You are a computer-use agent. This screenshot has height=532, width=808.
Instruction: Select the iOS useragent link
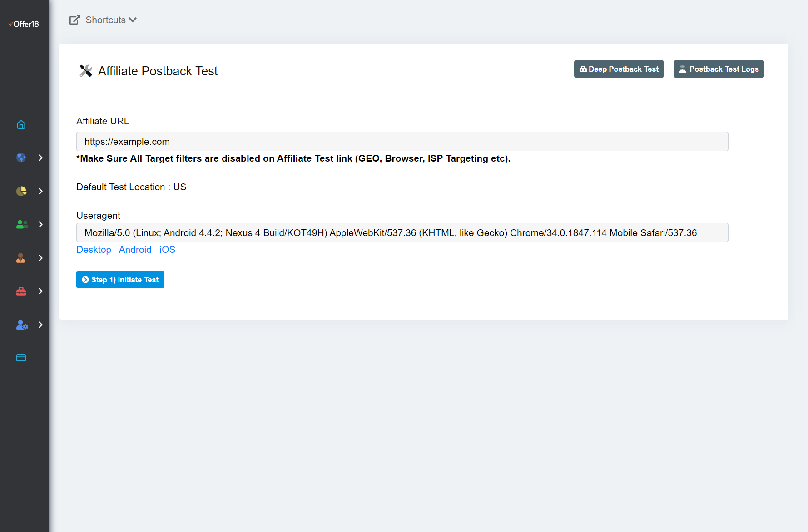click(x=167, y=250)
